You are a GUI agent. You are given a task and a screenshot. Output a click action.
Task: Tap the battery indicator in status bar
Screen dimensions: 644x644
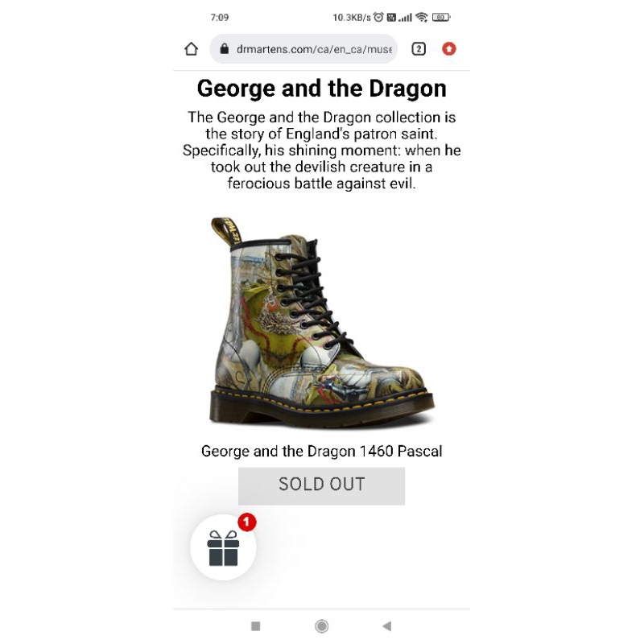click(441, 17)
